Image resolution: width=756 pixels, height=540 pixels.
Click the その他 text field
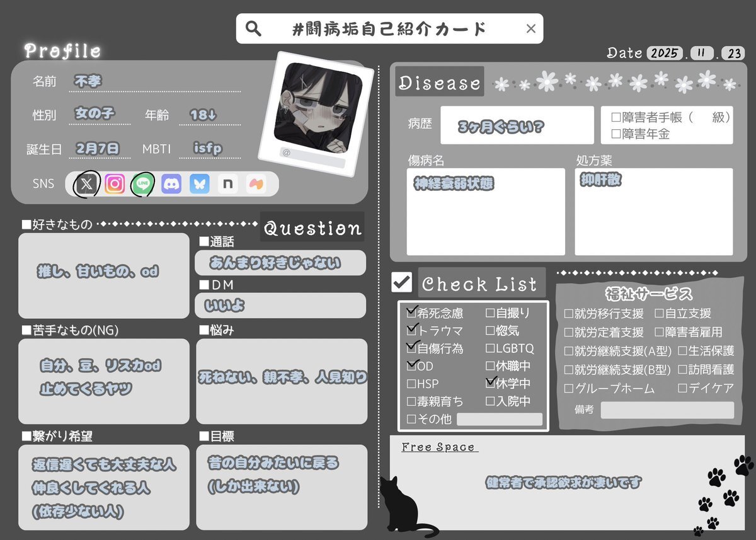coord(499,420)
